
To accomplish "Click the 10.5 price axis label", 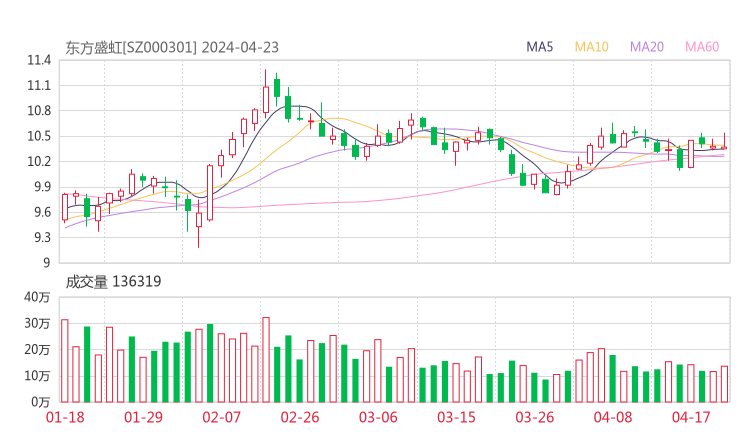I will click(39, 136).
